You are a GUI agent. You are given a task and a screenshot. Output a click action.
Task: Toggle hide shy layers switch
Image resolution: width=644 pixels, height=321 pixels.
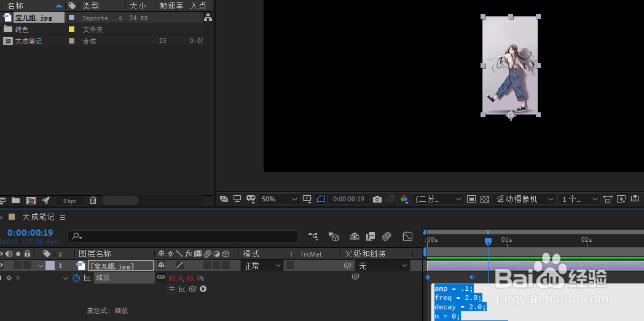click(355, 236)
